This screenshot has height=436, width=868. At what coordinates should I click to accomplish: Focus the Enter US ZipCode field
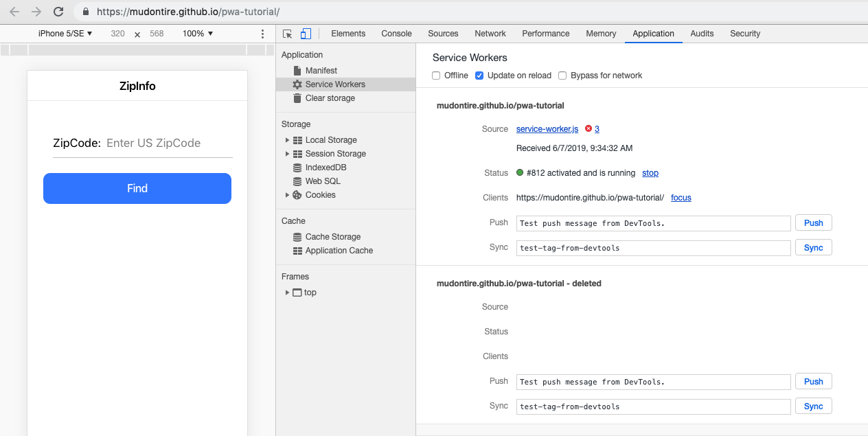(169, 143)
